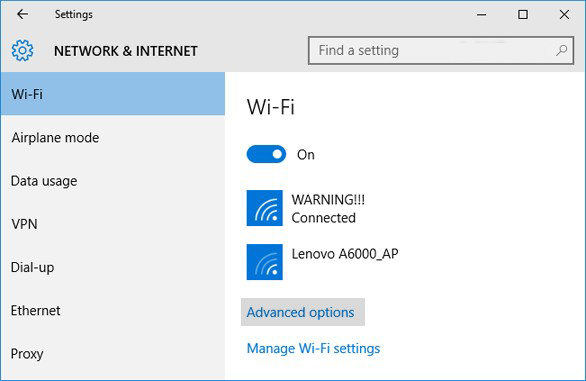Open the Ethernet settings page
Image resolution: width=586 pixels, height=381 pixels.
113,310
